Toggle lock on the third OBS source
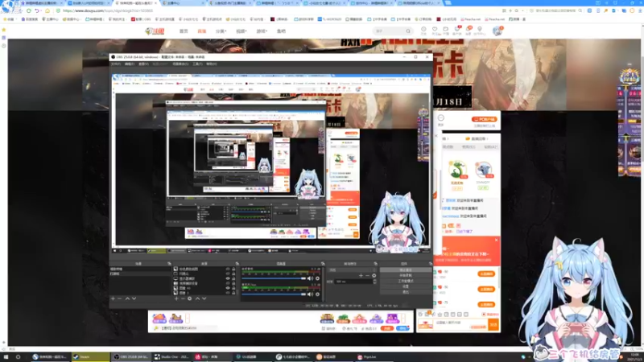The image size is (644, 362). tap(233, 278)
